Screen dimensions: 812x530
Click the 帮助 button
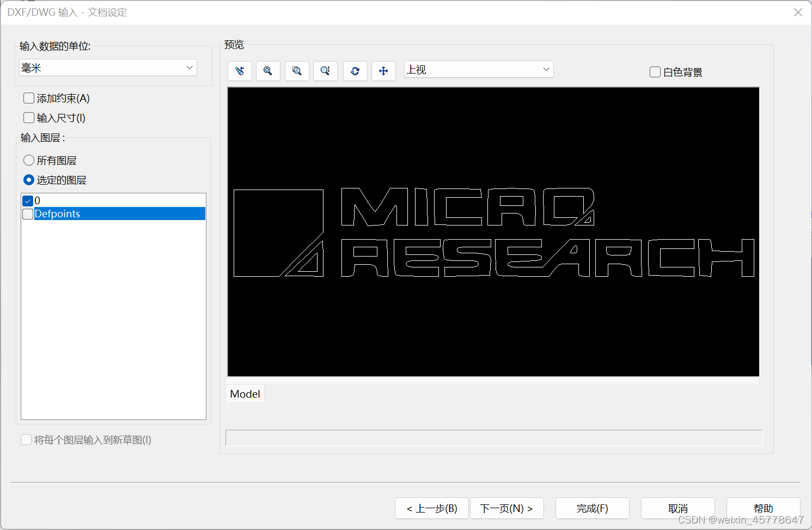coord(764,508)
